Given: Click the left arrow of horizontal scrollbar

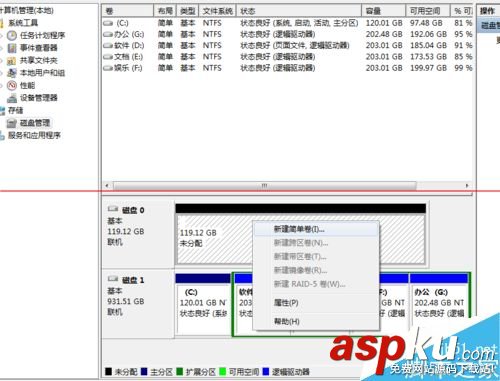Looking at the screenshot, I should [107, 186].
